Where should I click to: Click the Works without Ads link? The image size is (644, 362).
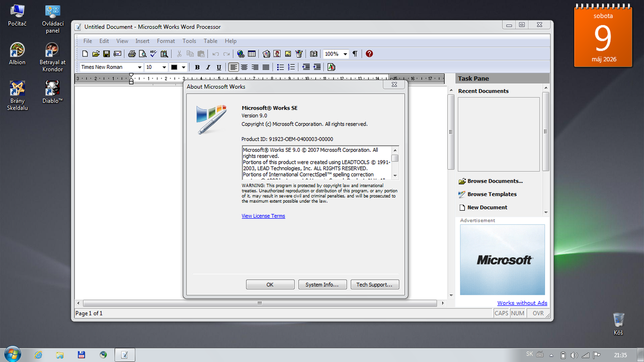tap(522, 303)
